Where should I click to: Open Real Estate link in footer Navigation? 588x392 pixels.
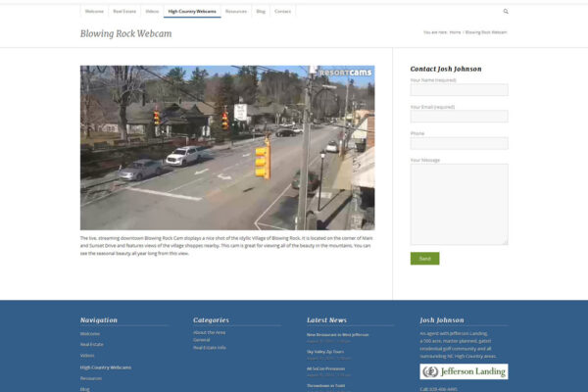tap(92, 344)
